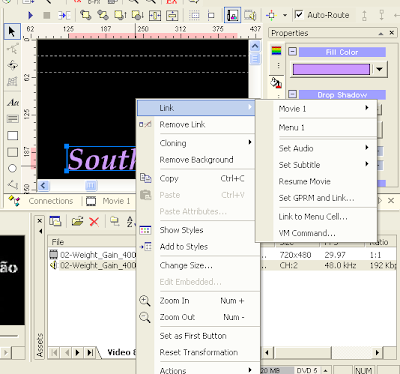Switch to the Movie 1 tab
Viewport: 400px width, 374px height.
[116, 201]
